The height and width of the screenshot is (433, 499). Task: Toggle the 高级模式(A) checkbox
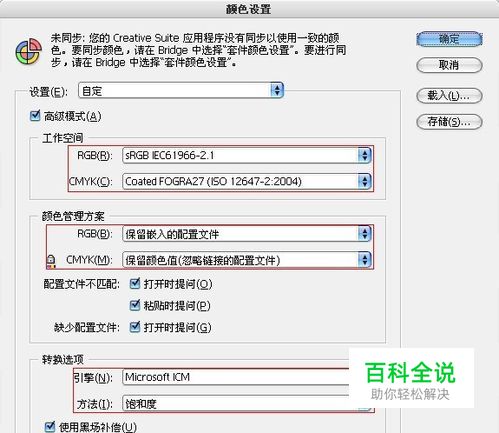pos(35,116)
